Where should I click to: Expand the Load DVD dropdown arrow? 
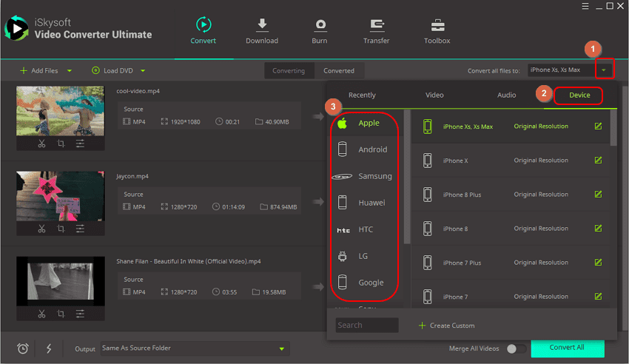click(143, 71)
